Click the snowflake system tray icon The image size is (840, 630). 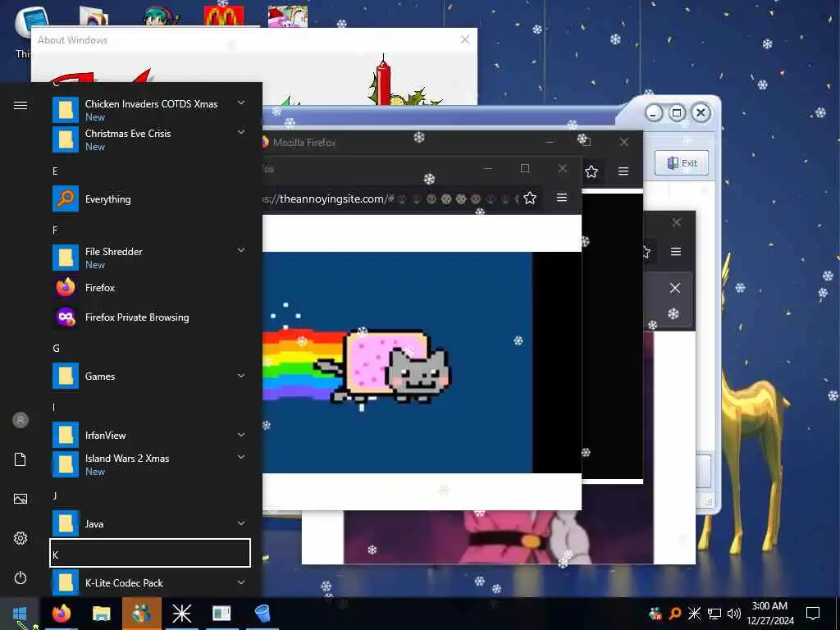point(694,614)
